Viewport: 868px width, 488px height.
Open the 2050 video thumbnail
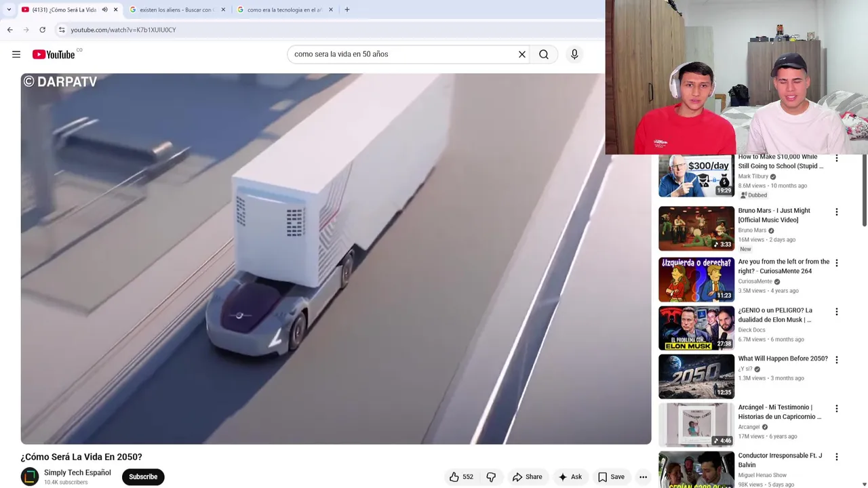tap(696, 376)
